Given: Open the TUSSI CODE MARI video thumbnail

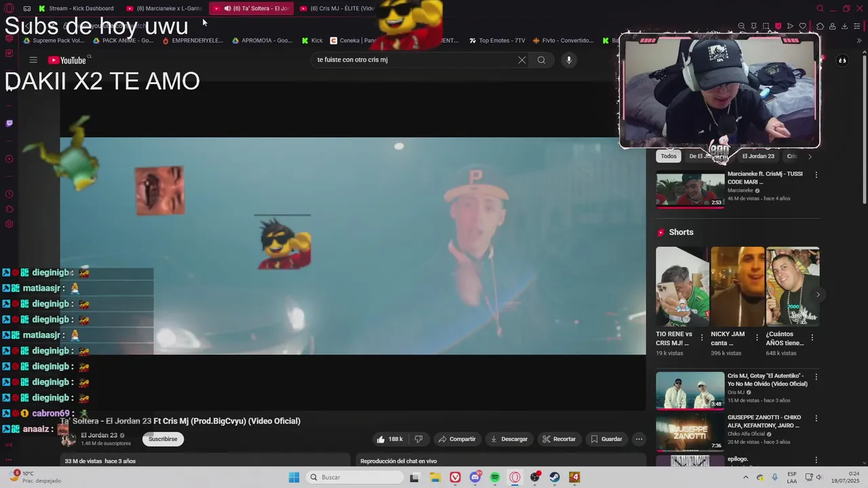Looking at the screenshot, I should (x=690, y=190).
